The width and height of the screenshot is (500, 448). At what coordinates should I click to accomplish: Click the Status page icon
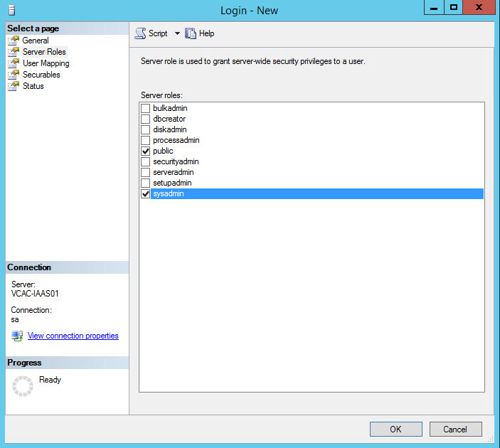pos(14,86)
